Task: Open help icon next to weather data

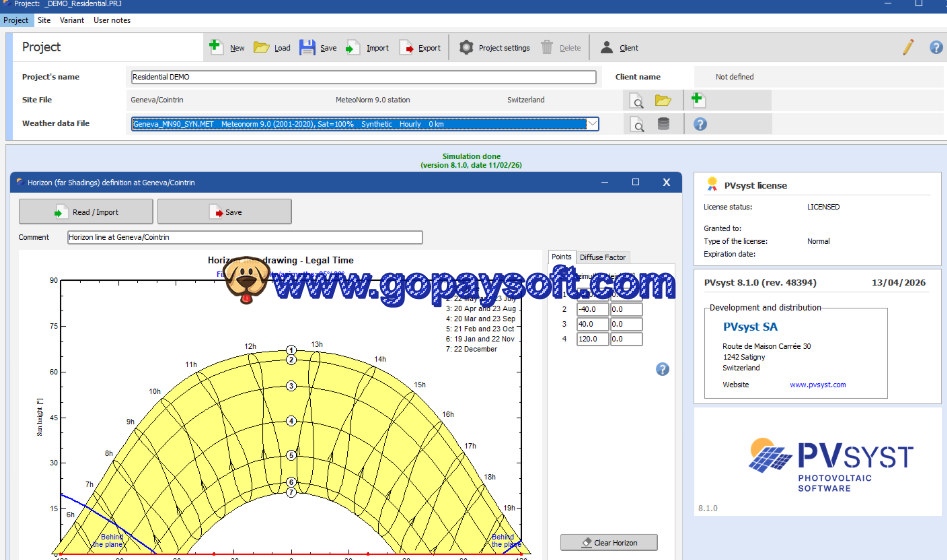Action: coord(700,124)
